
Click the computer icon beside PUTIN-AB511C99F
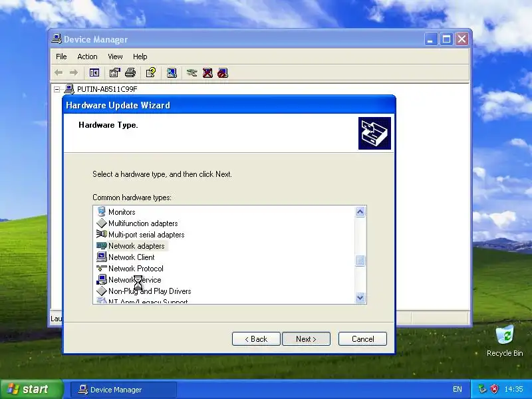point(69,89)
